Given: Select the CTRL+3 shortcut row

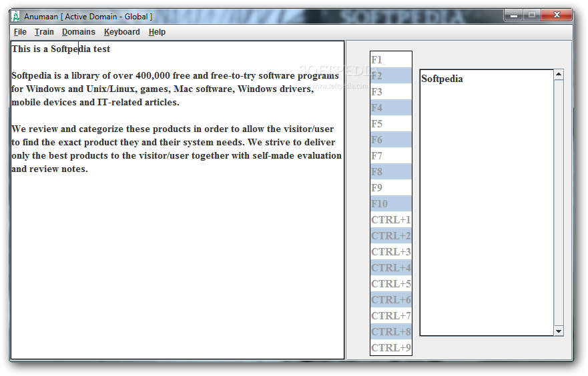Looking at the screenshot, I should coord(390,251).
